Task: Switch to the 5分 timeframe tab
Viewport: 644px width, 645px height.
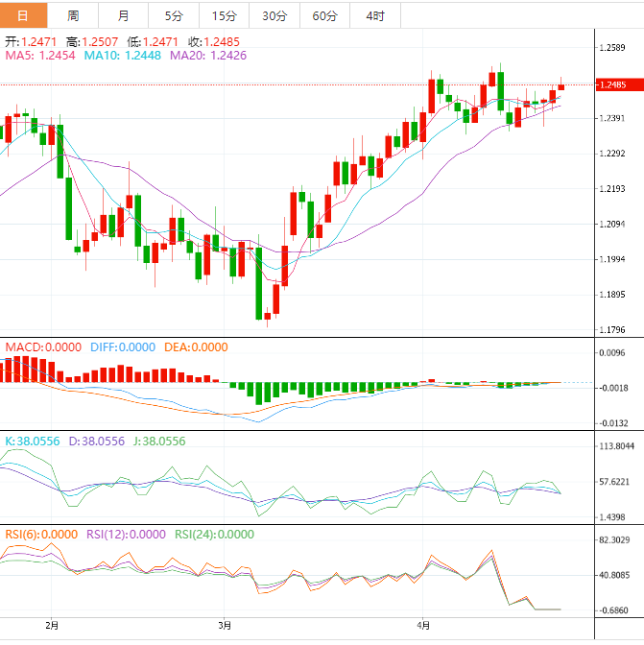Action: pyautogui.click(x=174, y=15)
